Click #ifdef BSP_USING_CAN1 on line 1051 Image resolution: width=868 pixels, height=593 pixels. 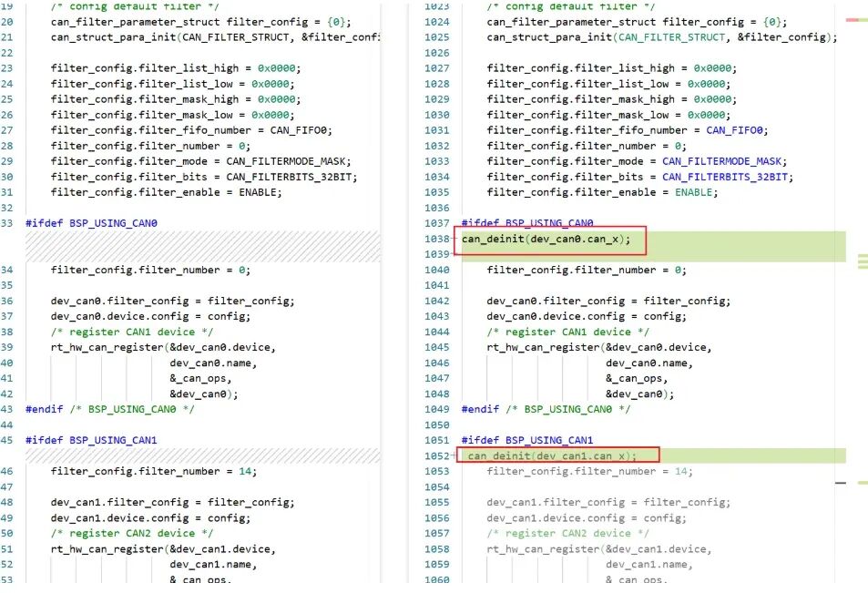[x=527, y=440]
